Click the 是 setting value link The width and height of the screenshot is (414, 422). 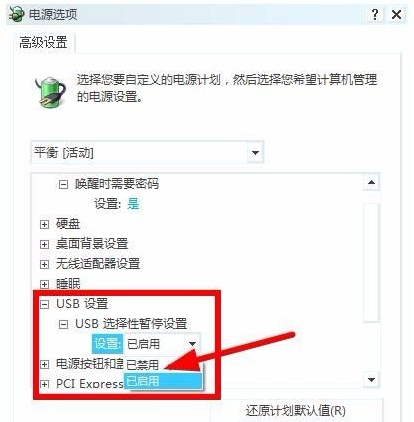[x=133, y=204]
